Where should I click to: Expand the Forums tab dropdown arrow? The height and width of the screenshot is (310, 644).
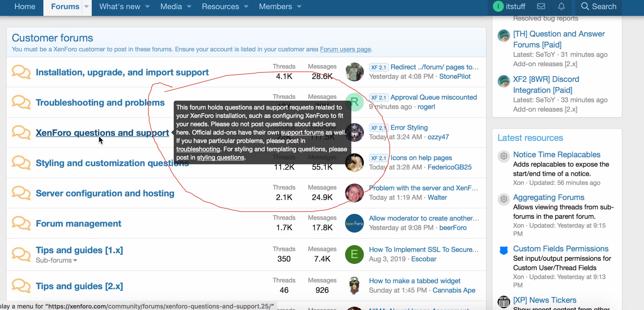click(x=86, y=6)
